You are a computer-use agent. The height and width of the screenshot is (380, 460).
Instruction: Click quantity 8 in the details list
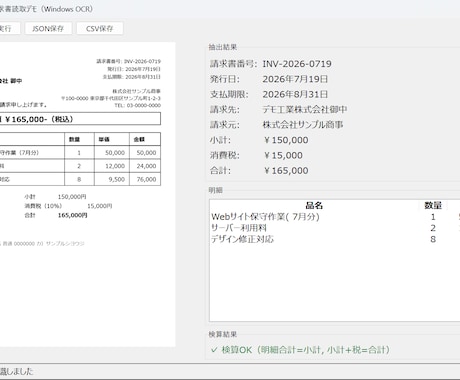tap(433, 239)
